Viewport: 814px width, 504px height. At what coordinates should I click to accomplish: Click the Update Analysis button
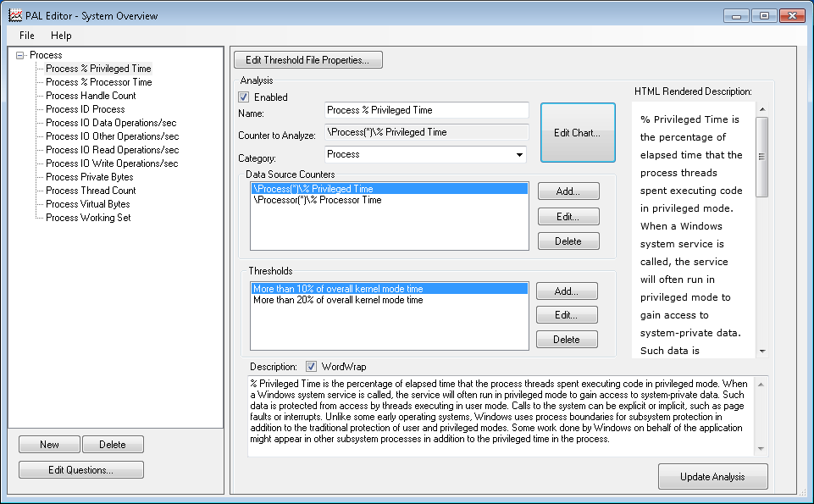(712, 476)
